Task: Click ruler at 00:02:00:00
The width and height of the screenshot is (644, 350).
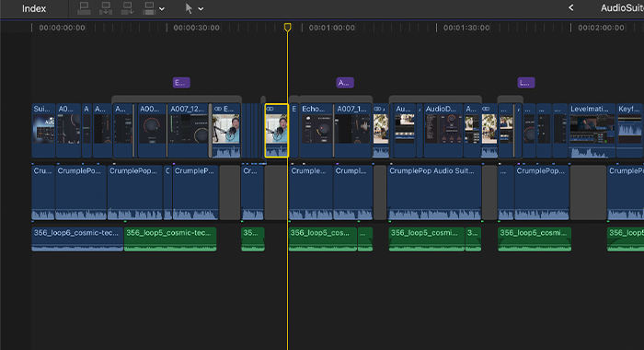Action: tap(601, 28)
